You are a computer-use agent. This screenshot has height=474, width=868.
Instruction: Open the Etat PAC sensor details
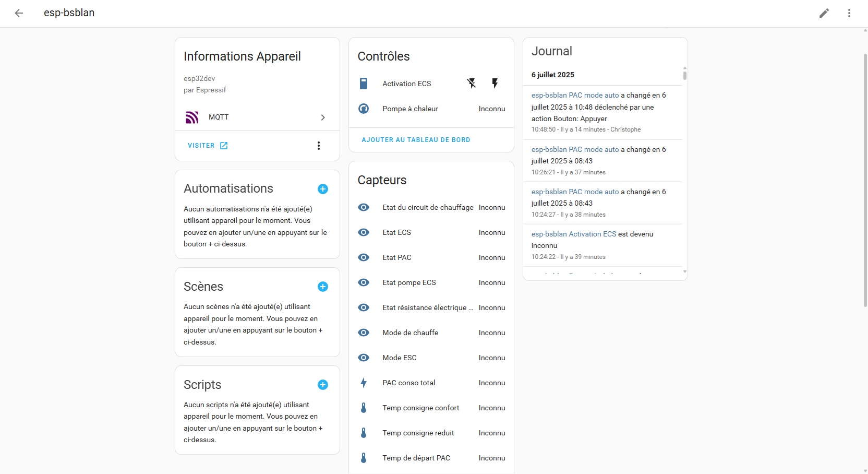pos(431,257)
